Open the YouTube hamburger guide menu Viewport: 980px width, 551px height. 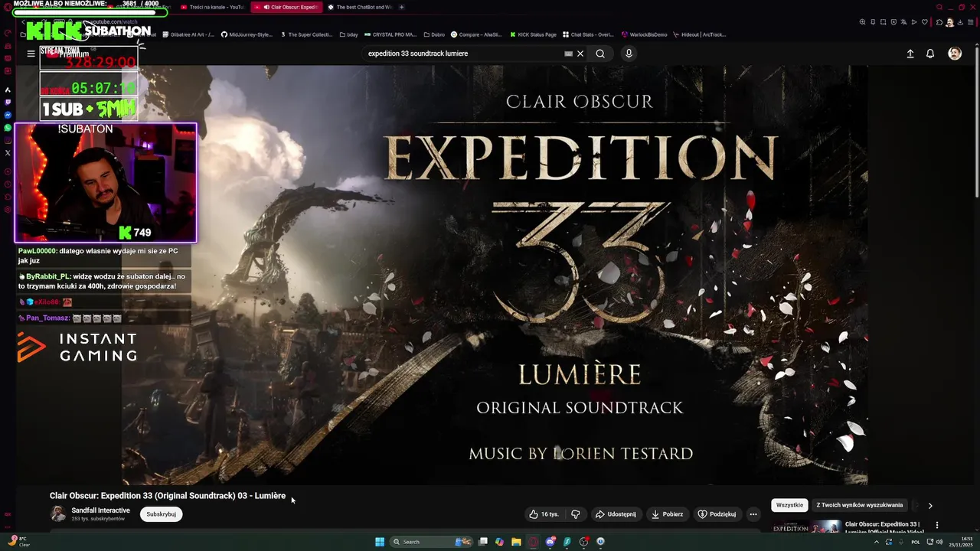[31, 54]
